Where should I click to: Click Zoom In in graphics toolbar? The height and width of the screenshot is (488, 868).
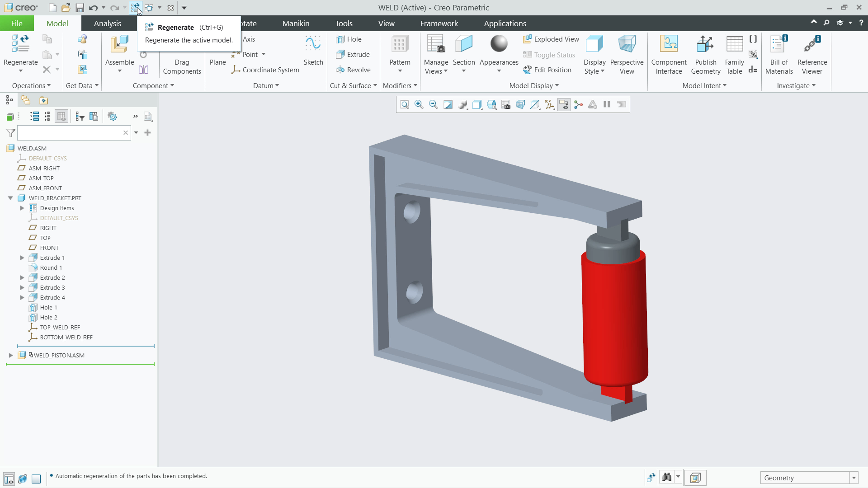point(419,105)
